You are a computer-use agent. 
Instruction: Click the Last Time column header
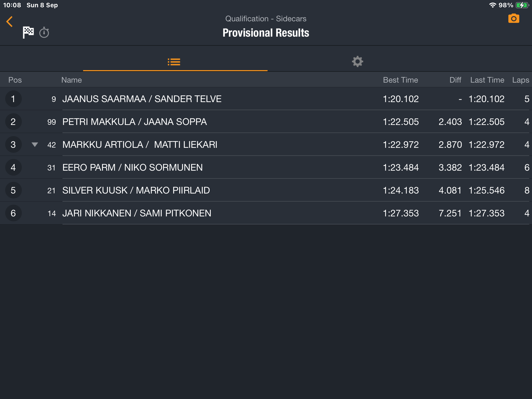click(487, 80)
